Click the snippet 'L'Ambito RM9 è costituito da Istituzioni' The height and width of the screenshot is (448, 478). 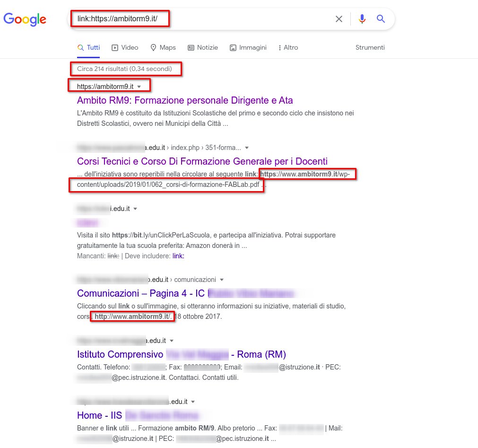click(x=215, y=118)
